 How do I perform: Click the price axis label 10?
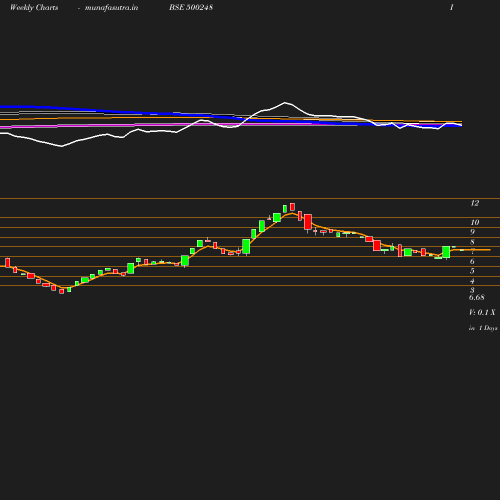point(475,222)
